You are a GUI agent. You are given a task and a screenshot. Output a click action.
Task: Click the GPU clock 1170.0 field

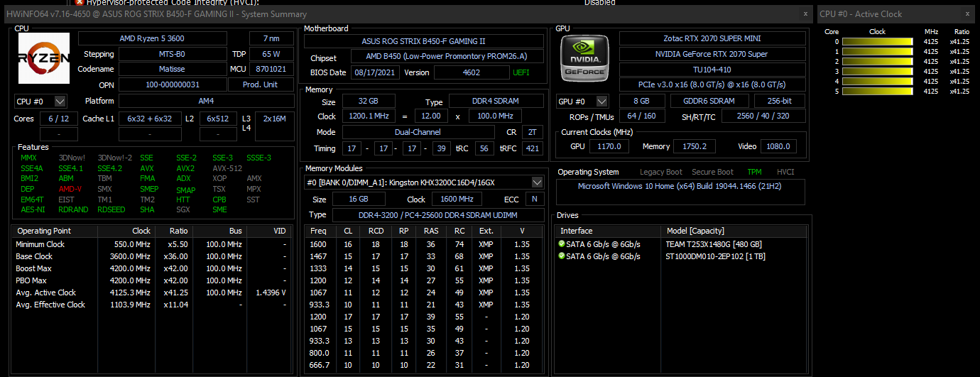[x=609, y=146]
